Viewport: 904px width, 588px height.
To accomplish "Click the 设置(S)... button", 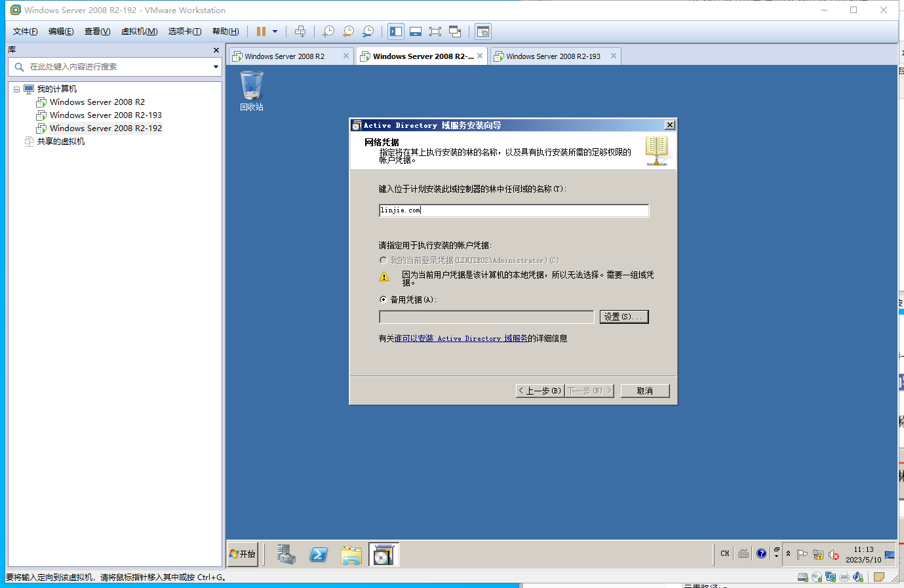I will 624,317.
